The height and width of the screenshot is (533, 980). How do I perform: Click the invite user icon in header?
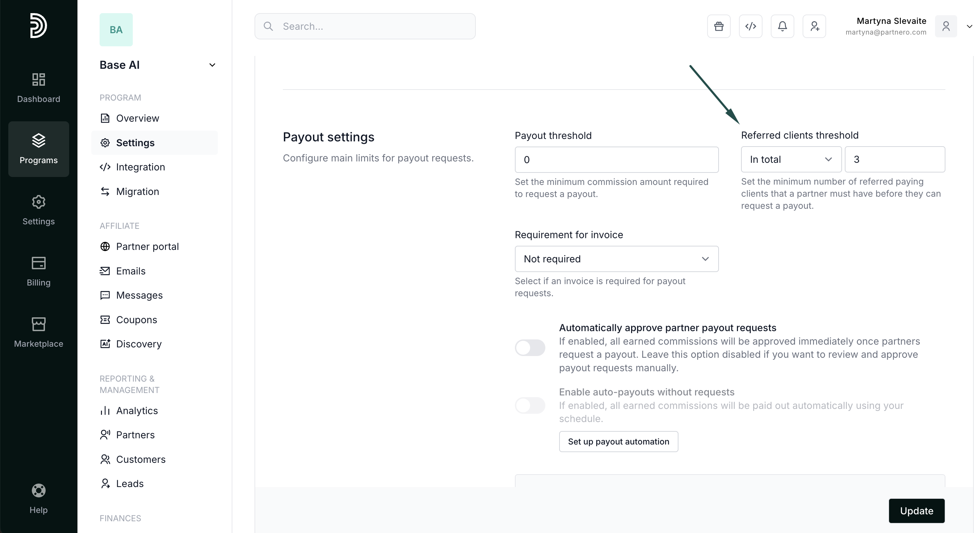point(814,26)
